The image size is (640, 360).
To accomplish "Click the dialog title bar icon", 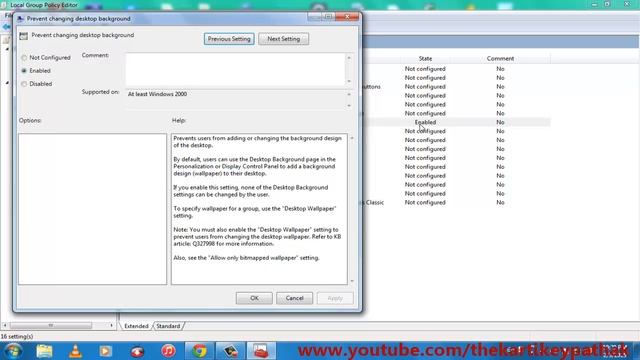I will pos(21,19).
